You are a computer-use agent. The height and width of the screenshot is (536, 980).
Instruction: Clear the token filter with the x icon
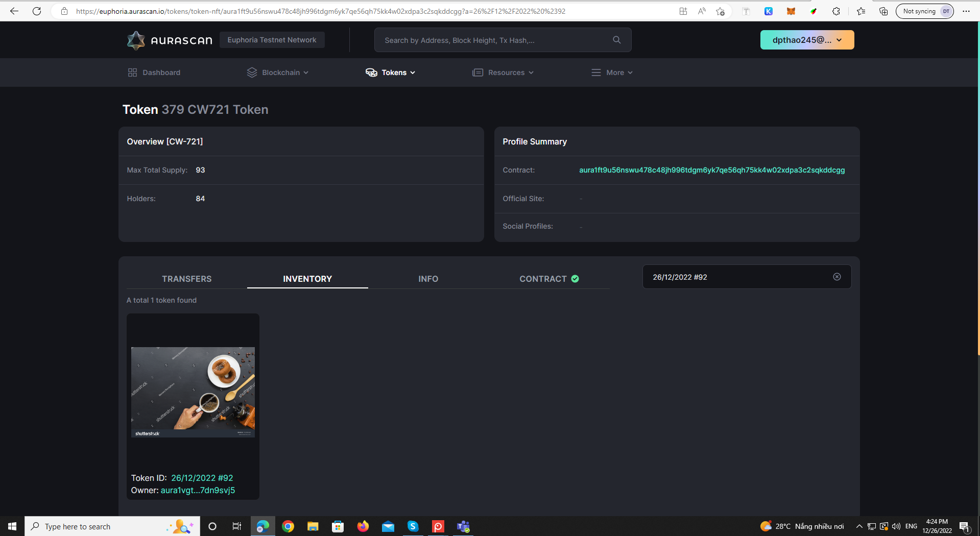836,277
